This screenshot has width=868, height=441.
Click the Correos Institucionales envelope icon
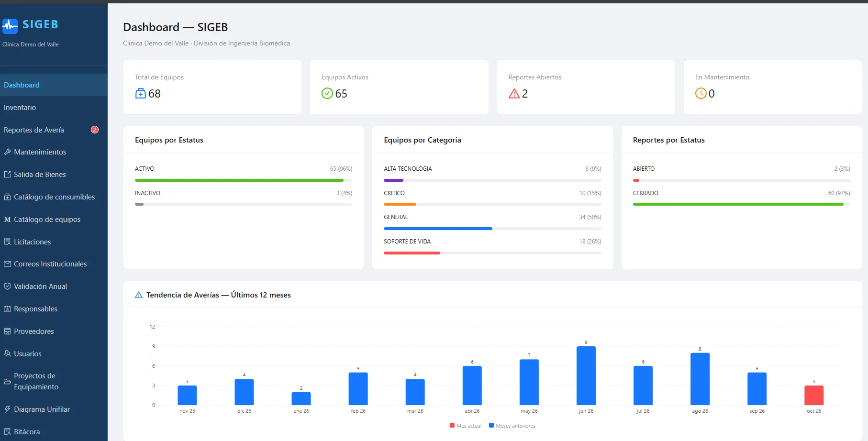[x=7, y=264]
